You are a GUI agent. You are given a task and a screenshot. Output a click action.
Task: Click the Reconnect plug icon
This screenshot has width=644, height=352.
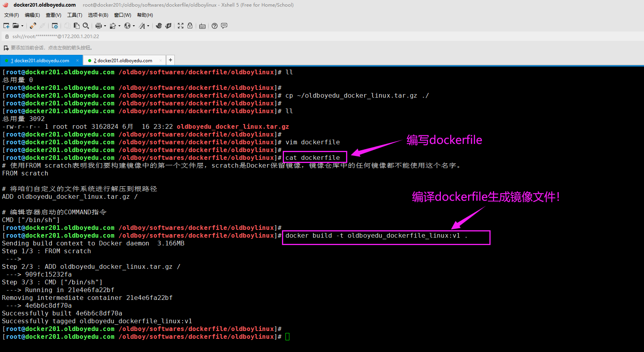pos(33,26)
